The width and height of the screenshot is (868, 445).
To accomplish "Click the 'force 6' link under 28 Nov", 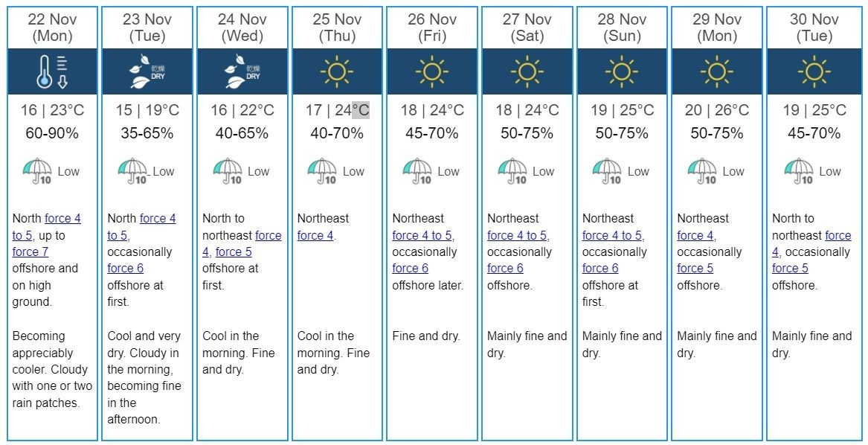I will [x=600, y=268].
